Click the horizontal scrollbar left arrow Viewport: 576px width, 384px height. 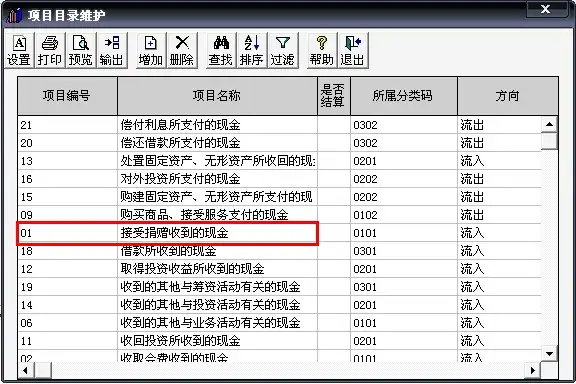click(x=26, y=370)
